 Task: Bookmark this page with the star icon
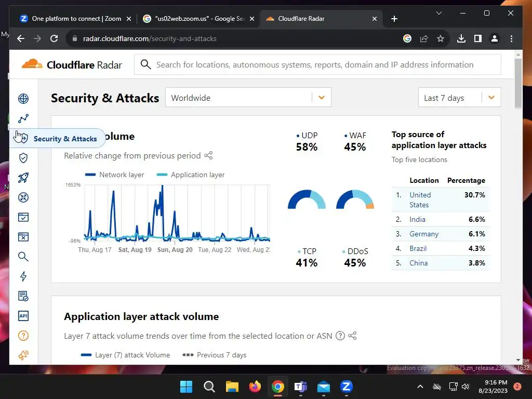(440, 38)
